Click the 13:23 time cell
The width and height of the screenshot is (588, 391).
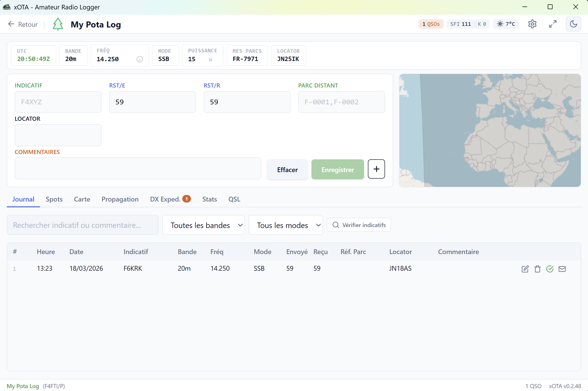coord(45,269)
